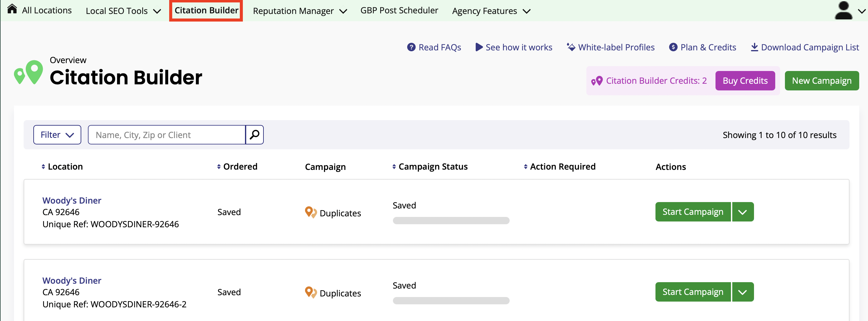Click the search magnifier icon

[254, 134]
